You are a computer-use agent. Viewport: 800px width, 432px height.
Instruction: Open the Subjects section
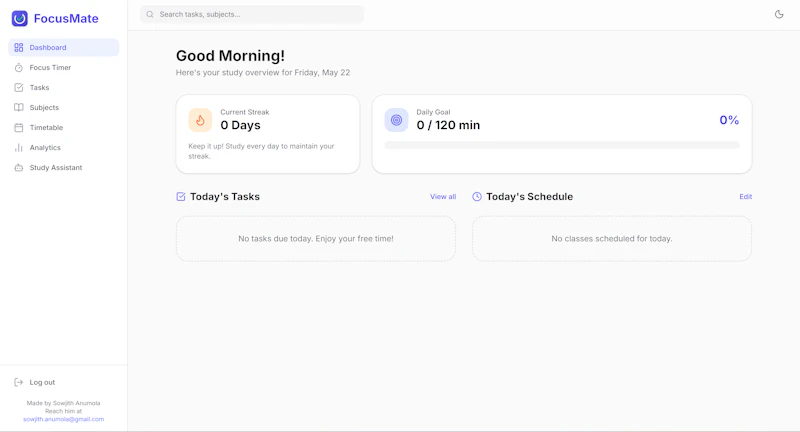point(64,107)
